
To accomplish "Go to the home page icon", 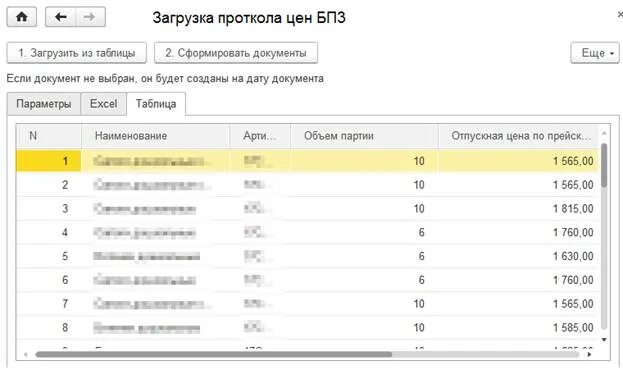I will [x=22, y=17].
